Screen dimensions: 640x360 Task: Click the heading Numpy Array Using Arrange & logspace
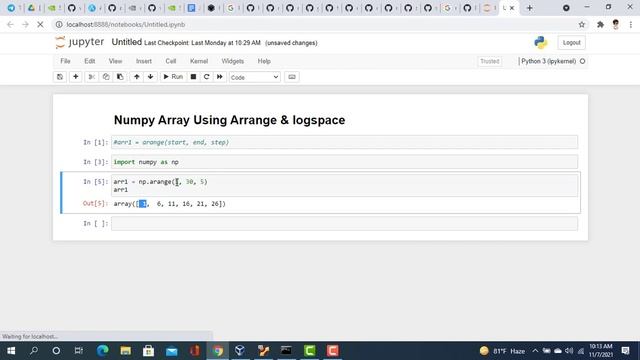coord(229,120)
